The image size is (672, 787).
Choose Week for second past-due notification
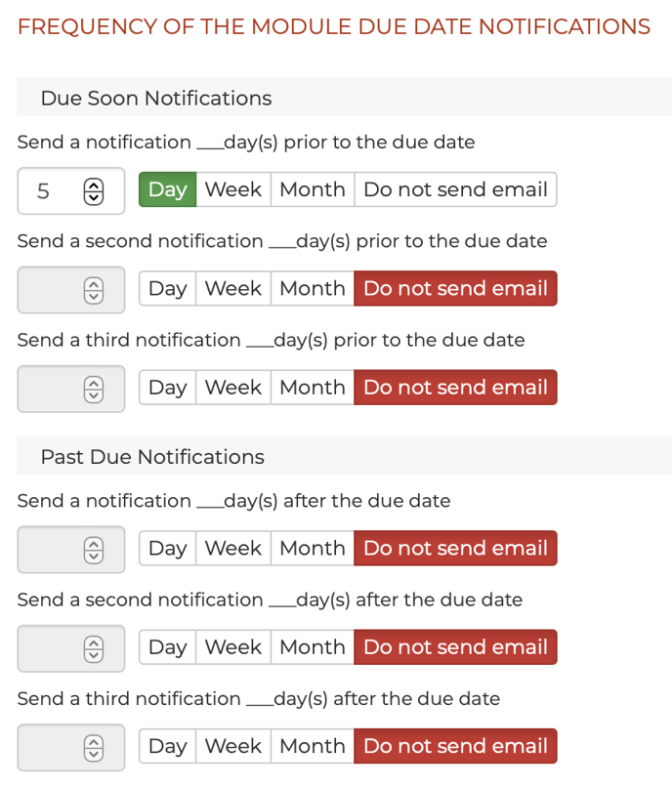click(x=232, y=646)
